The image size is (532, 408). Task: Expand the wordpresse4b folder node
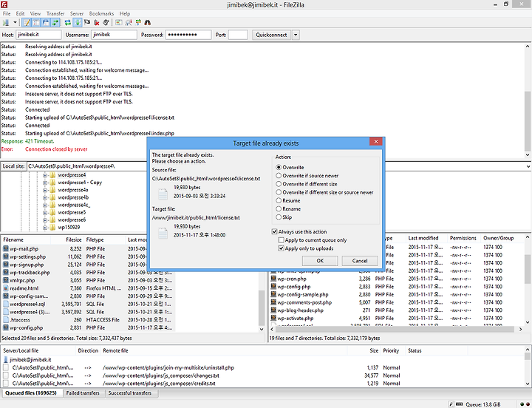pos(45,197)
